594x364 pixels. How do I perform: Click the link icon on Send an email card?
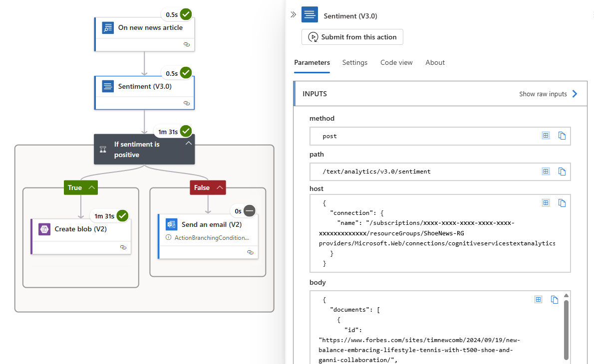tap(251, 253)
